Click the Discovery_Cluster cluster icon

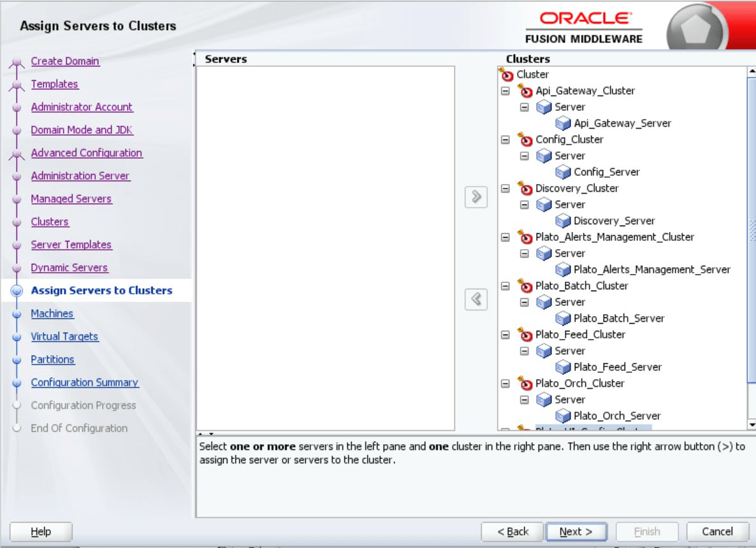coord(525,188)
